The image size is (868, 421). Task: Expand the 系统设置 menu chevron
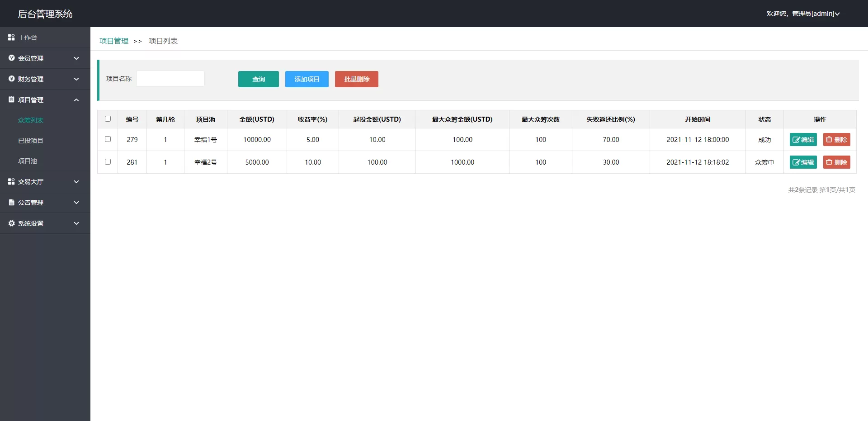pos(76,223)
